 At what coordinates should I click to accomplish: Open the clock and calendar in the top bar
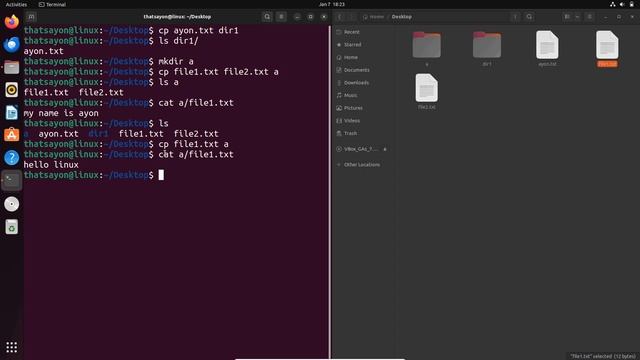331,4
